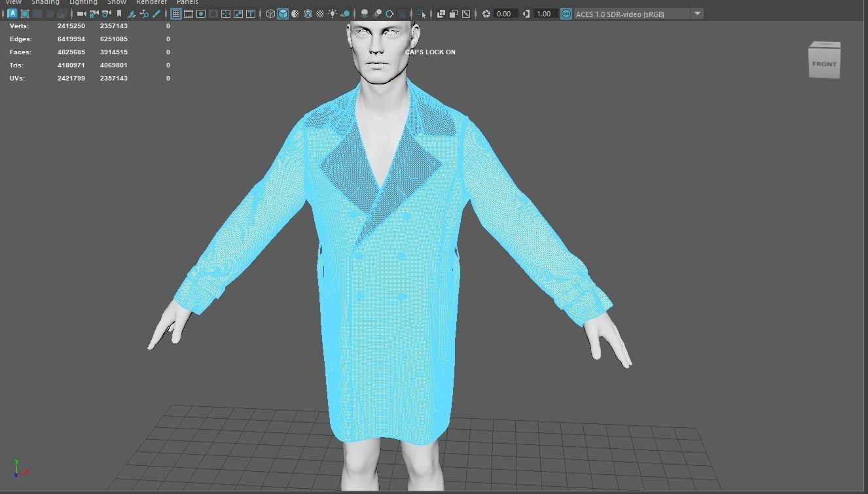868x494 pixels.
Task: Open the Shading panel menu
Action: point(45,3)
